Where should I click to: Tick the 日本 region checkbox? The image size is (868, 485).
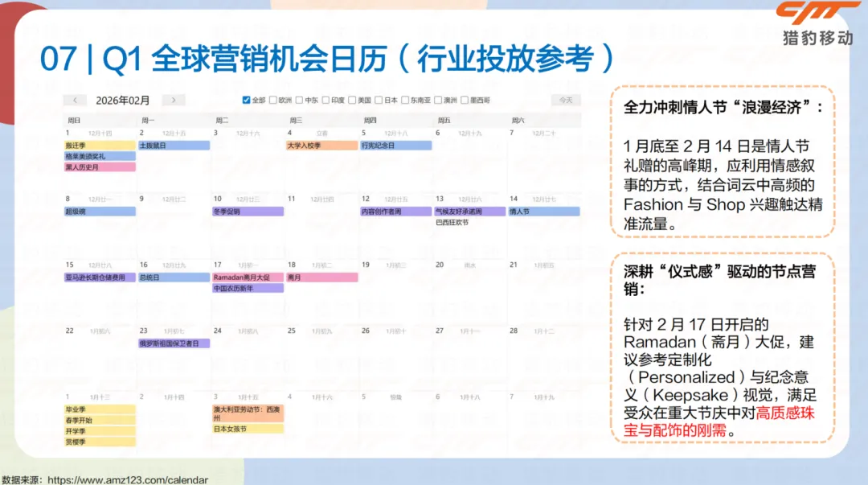[x=379, y=101]
